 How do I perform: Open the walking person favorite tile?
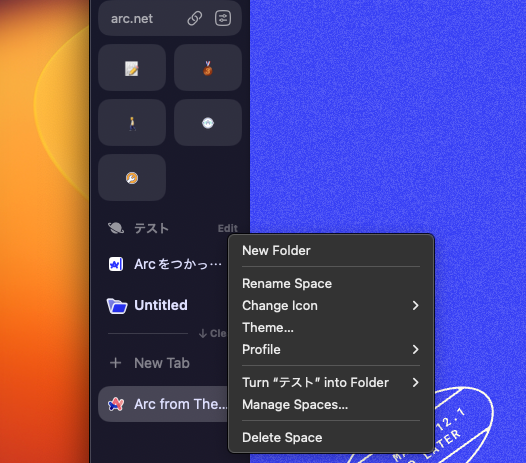pyautogui.click(x=132, y=123)
